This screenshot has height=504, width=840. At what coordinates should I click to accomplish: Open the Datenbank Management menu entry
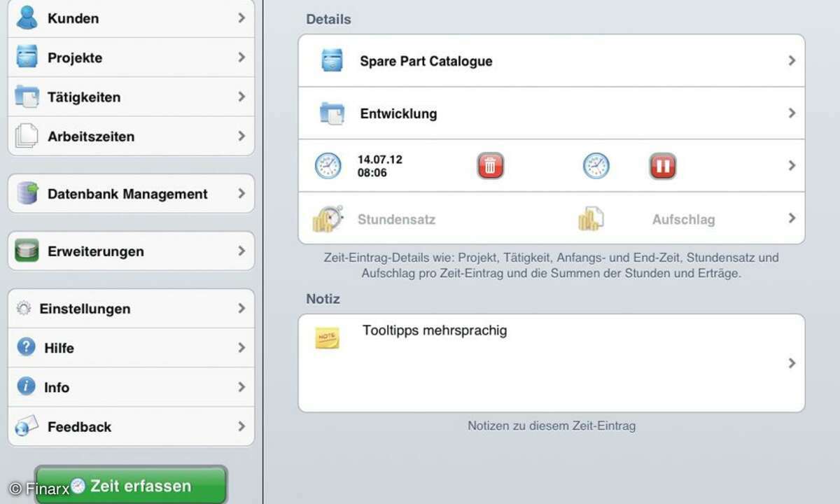click(131, 193)
